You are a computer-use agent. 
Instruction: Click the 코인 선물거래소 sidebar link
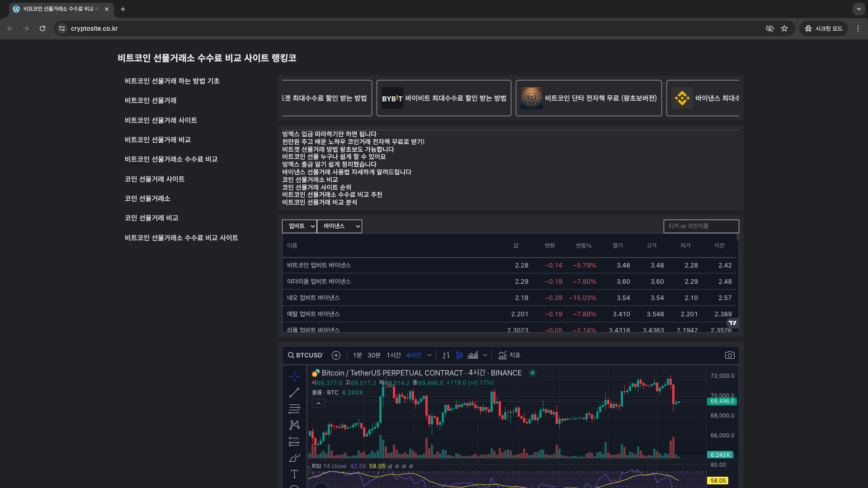tap(147, 198)
